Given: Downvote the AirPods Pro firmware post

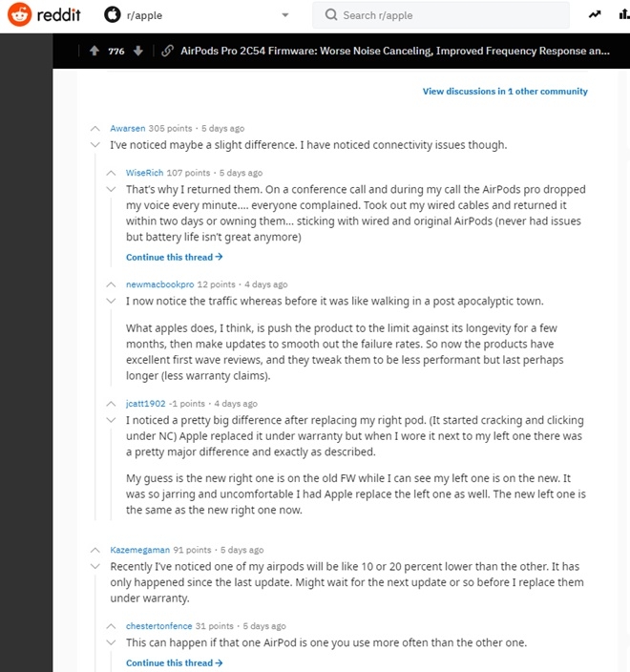Looking at the screenshot, I should (138, 51).
